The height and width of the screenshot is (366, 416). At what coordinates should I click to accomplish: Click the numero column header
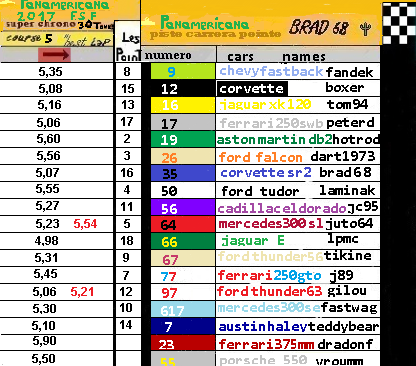click(x=168, y=55)
